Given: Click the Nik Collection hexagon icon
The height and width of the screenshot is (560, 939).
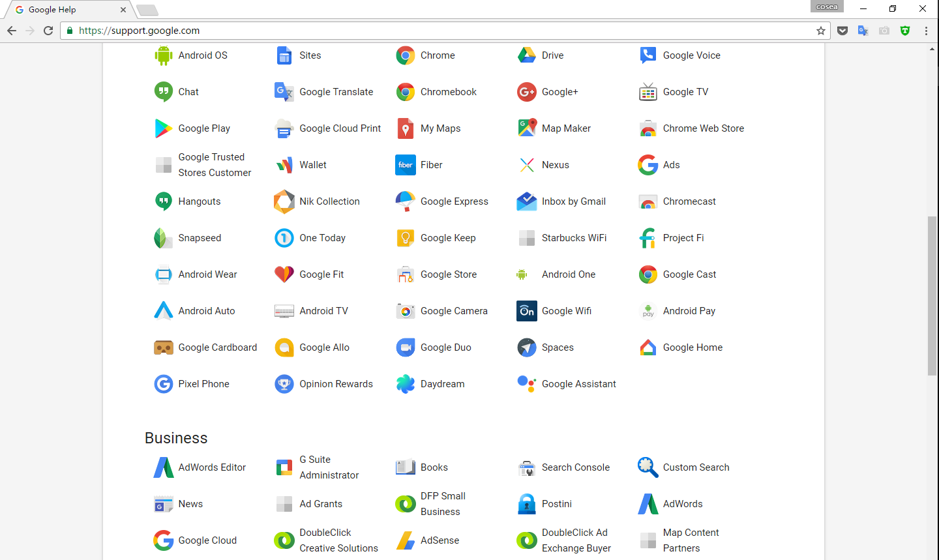Looking at the screenshot, I should [284, 201].
